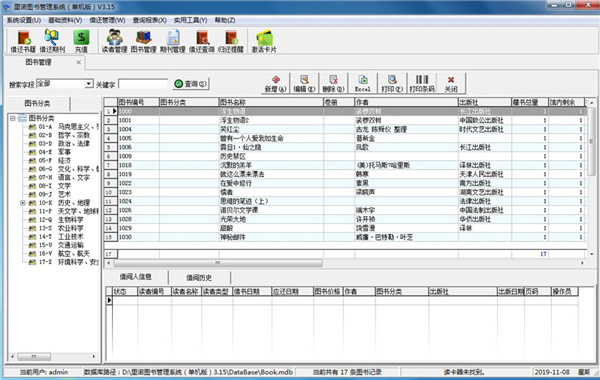Click the 删除 (D) delete button
Viewport: 600px width, 380px height.
(x=333, y=83)
